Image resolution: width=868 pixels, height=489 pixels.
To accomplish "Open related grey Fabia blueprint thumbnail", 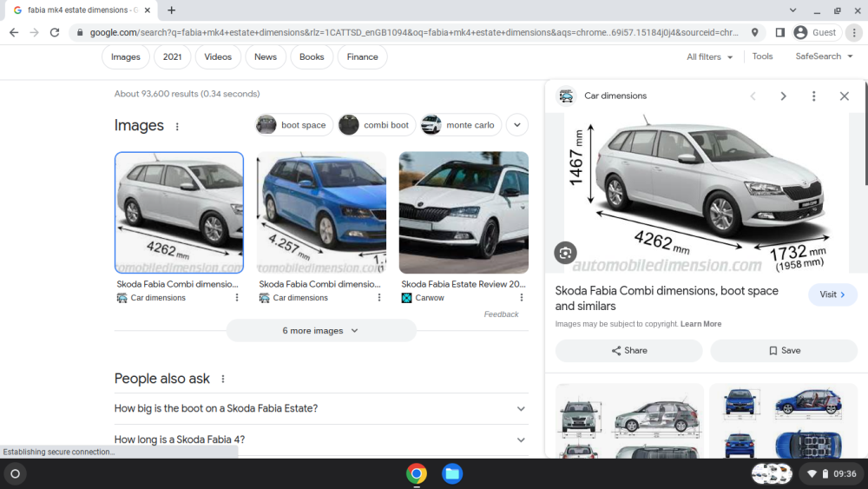I will pyautogui.click(x=629, y=421).
